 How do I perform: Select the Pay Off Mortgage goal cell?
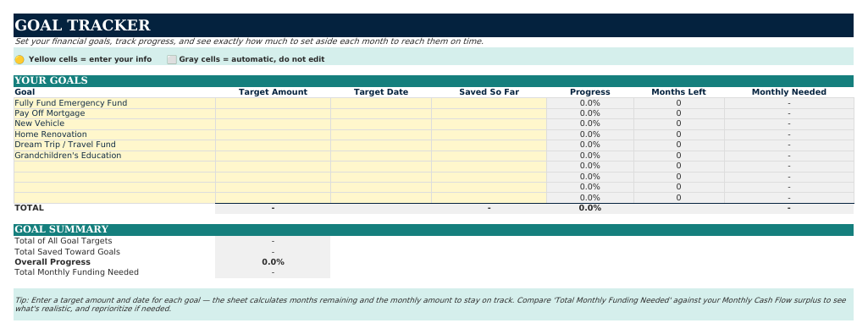coord(114,113)
